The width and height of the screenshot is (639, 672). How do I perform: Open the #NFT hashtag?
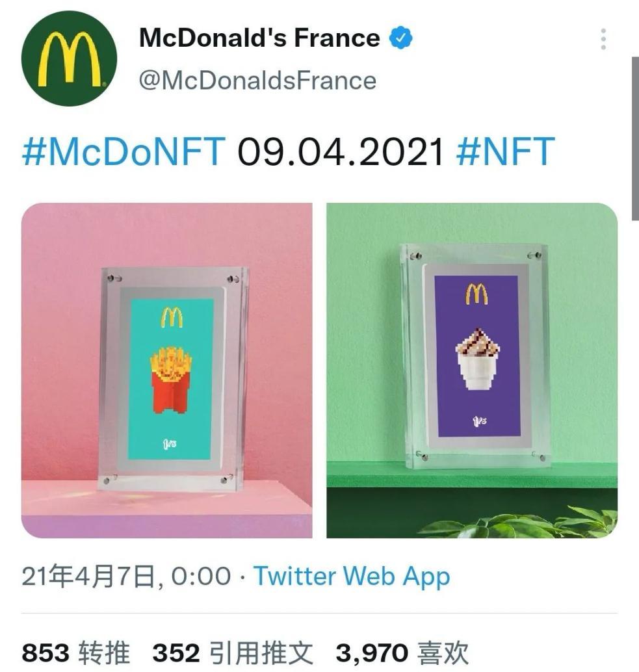pyautogui.click(x=506, y=151)
